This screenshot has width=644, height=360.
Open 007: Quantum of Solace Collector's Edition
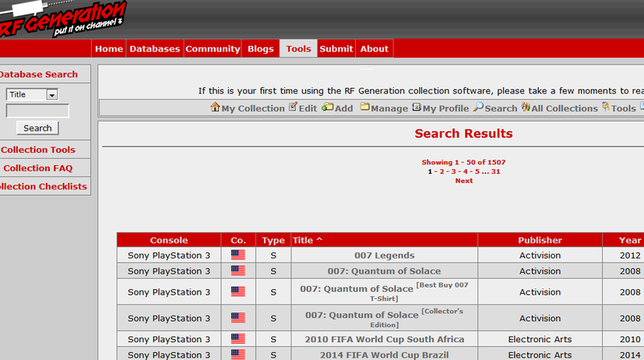click(x=384, y=318)
